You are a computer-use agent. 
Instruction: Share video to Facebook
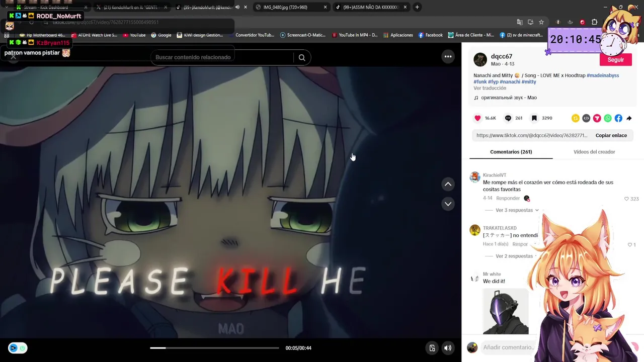(x=618, y=118)
